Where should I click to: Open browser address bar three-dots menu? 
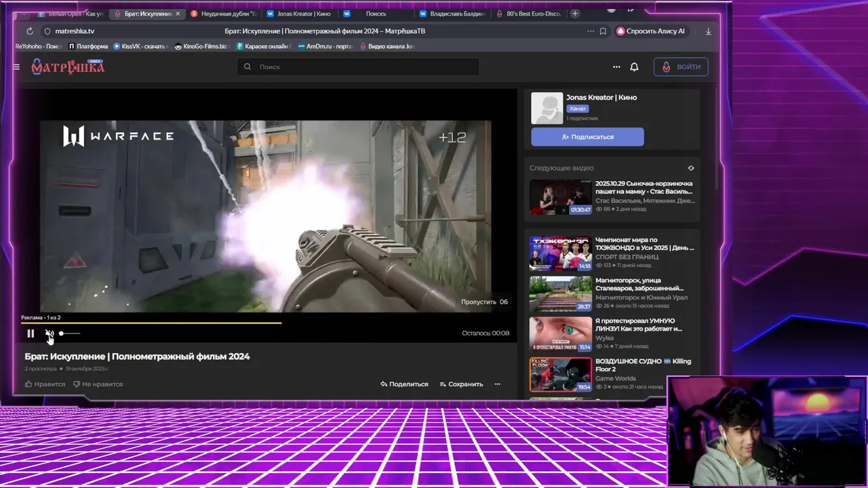pos(590,31)
